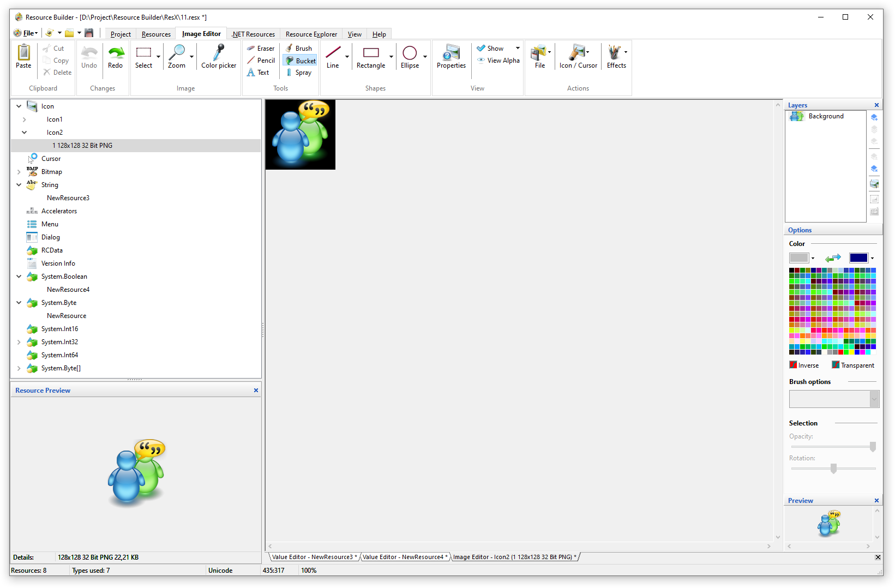Click the floppy disk save icon
Viewport: 895px width, 588px height.
coord(89,33)
